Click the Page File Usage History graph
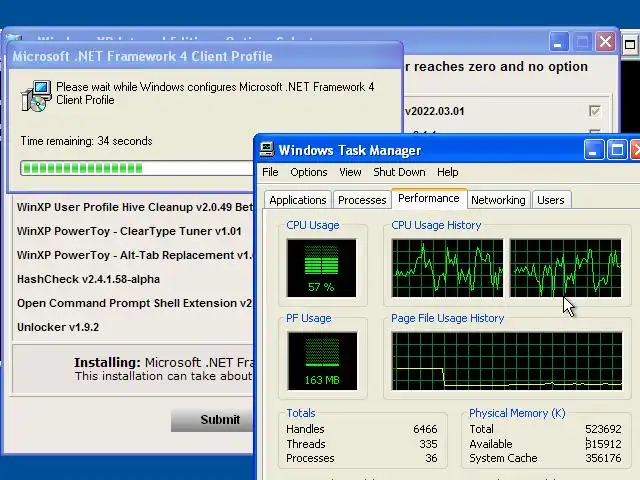This screenshot has height=480, width=640. pos(507,361)
